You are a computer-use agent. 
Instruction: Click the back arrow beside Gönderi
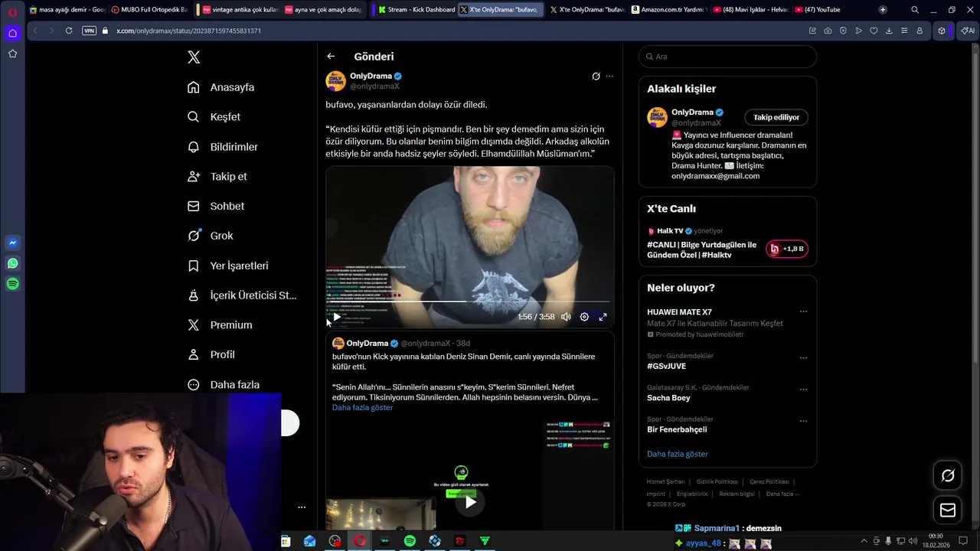tap(331, 56)
